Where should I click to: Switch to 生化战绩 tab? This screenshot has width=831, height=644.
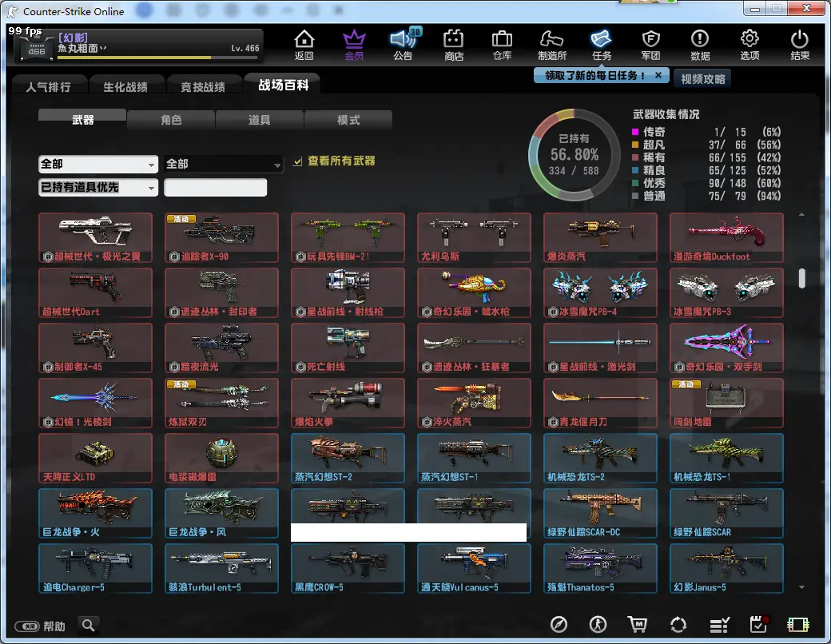click(125, 86)
